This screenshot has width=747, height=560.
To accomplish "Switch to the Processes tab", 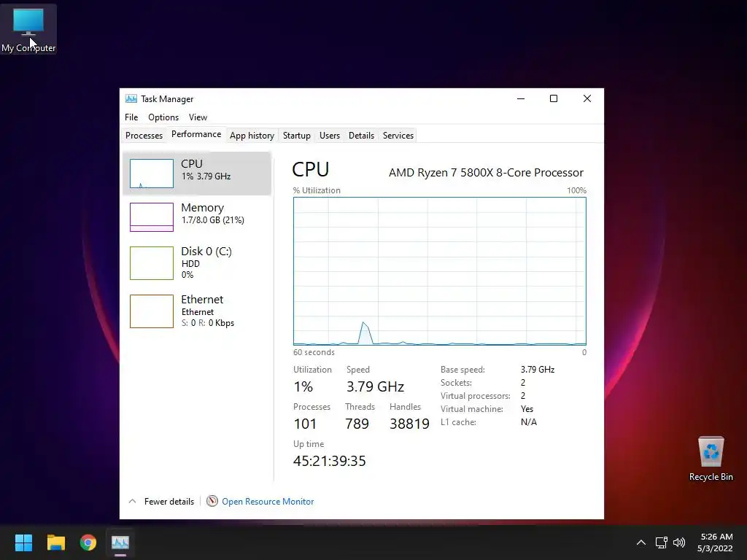I will pyautogui.click(x=144, y=135).
